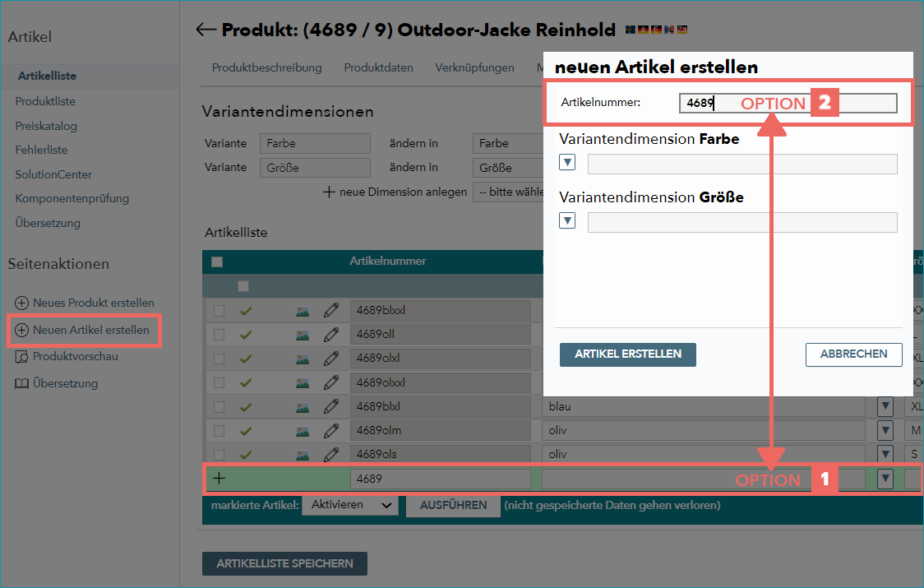The height and width of the screenshot is (588, 924).
Task: Switch to Verknüpfungen tab
Action: point(474,67)
